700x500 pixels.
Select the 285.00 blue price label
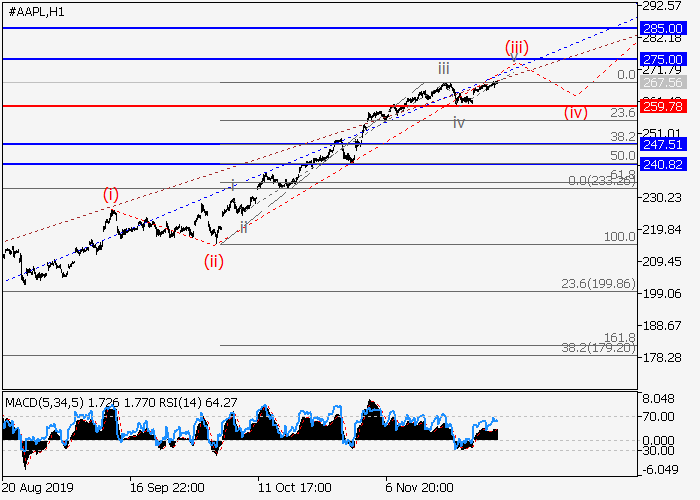[x=663, y=29]
